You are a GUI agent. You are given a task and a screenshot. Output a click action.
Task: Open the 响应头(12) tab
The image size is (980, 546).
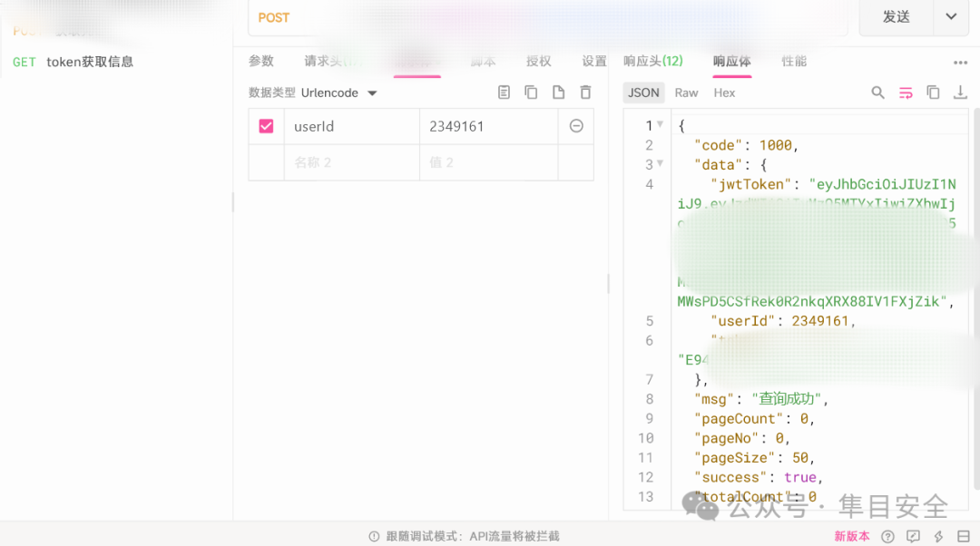[x=653, y=62]
